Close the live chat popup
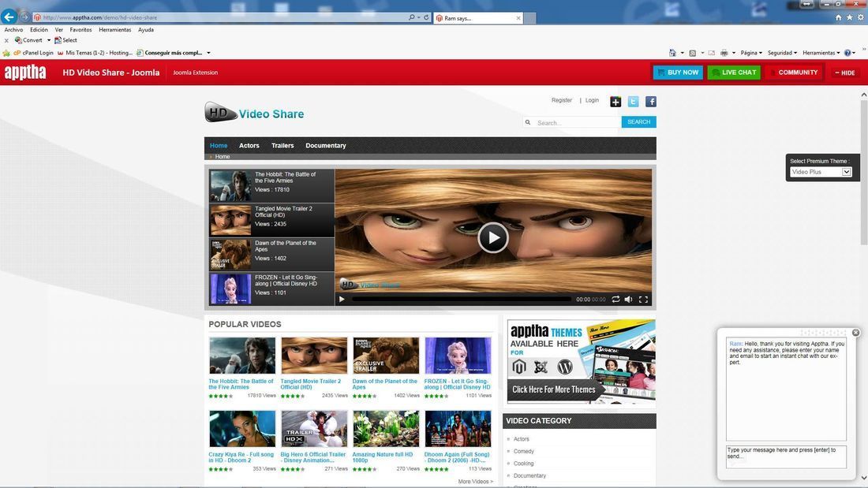 tap(856, 333)
